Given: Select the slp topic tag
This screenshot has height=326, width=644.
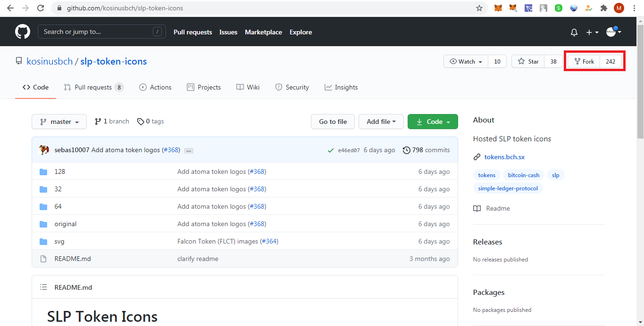Looking at the screenshot, I should point(555,175).
